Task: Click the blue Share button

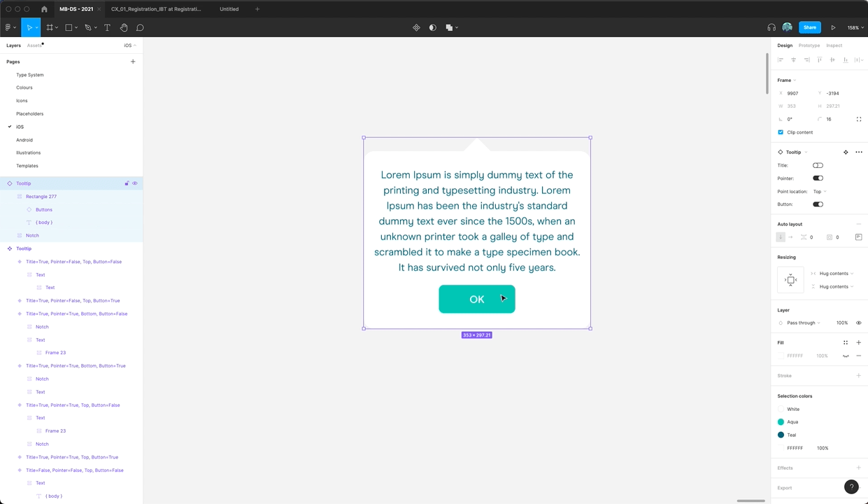Action: point(809,27)
